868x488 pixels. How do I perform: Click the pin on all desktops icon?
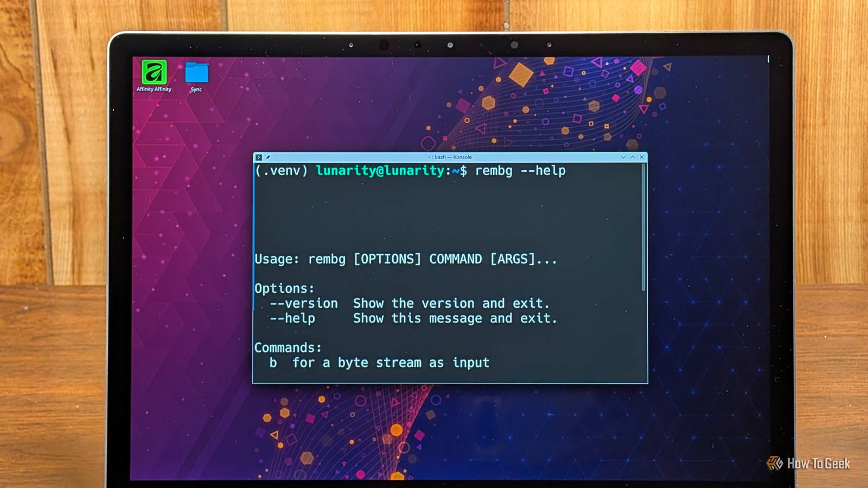click(268, 157)
